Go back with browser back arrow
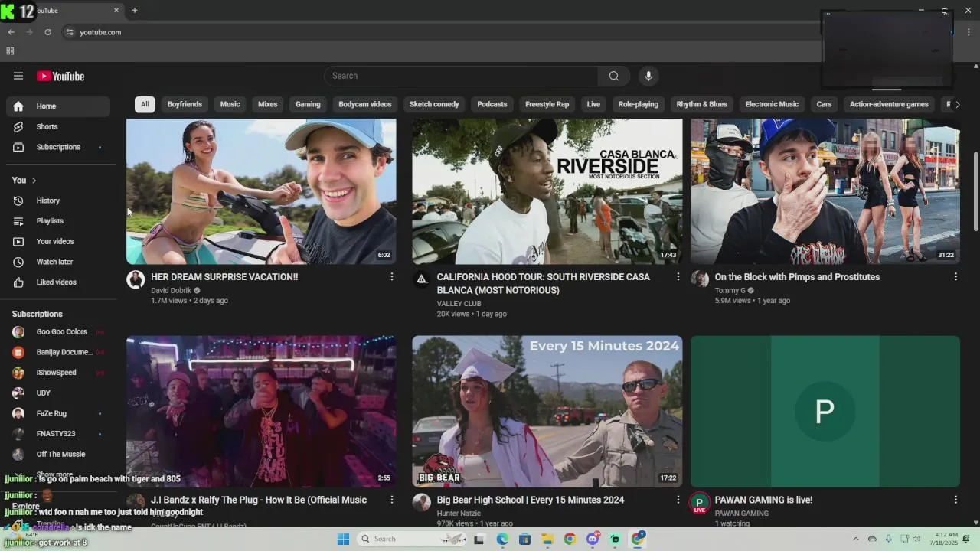This screenshot has height=551, width=980. tap(11, 32)
